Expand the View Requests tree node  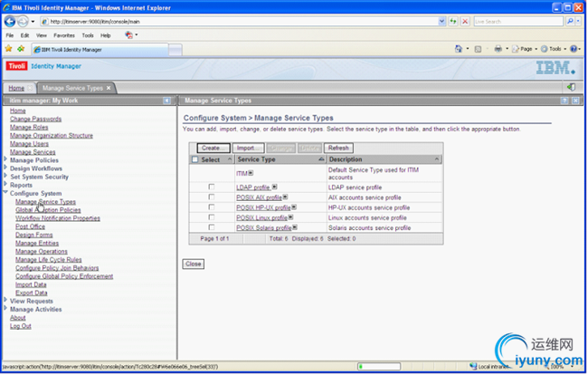click(x=5, y=300)
